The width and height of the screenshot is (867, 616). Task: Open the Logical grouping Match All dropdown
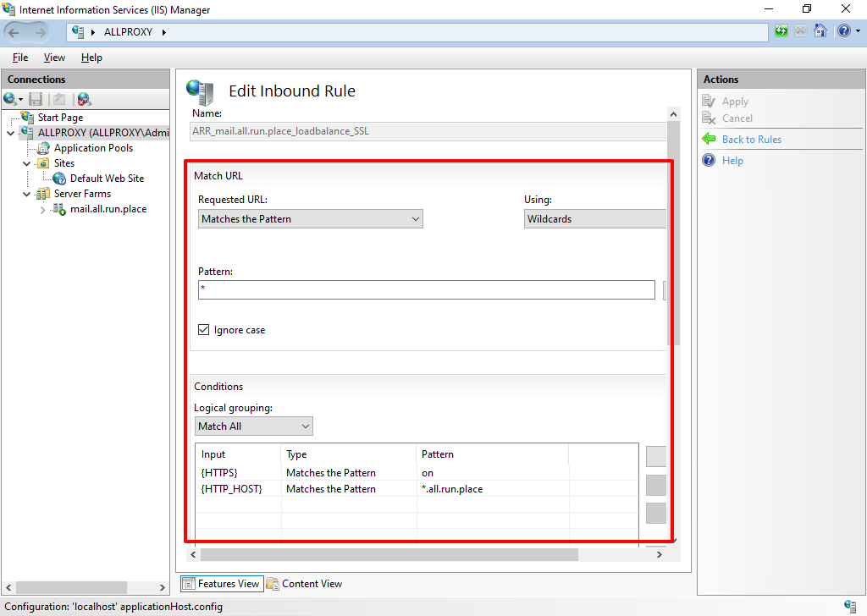(254, 426)
